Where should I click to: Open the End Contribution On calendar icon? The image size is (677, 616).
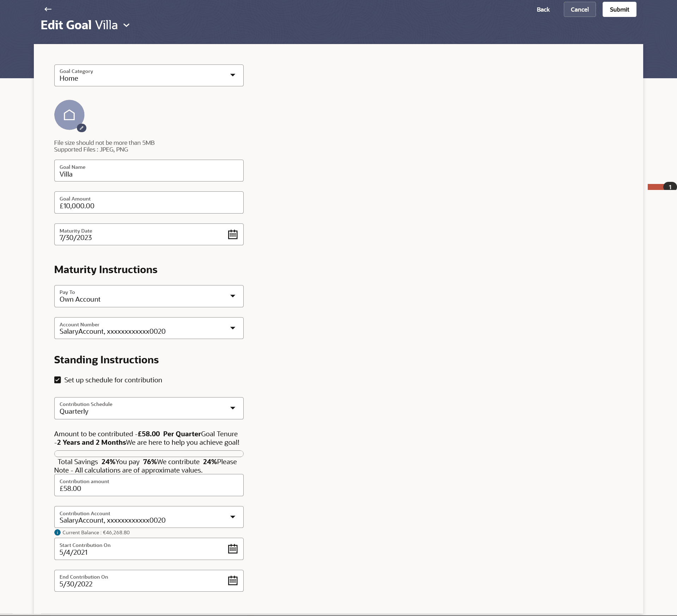click(232, 580)
